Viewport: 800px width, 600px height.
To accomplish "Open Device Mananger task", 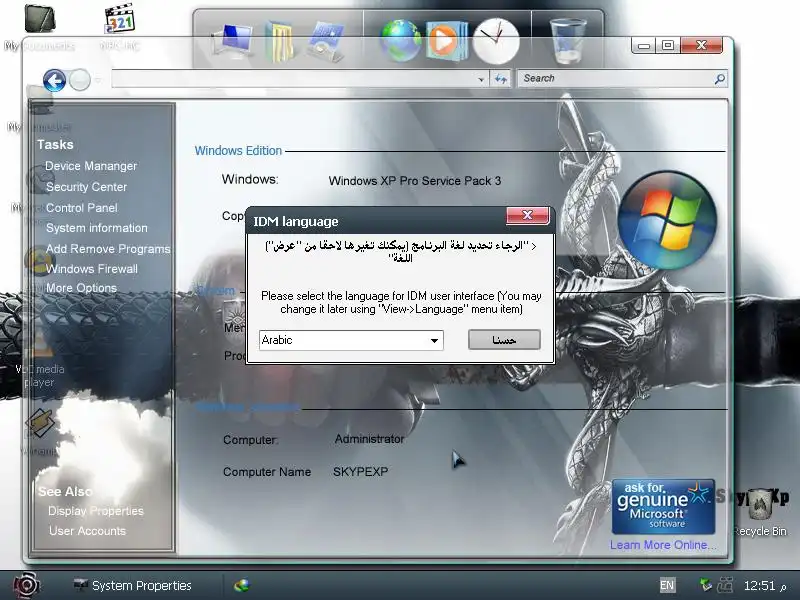I will tap(91, 166).
